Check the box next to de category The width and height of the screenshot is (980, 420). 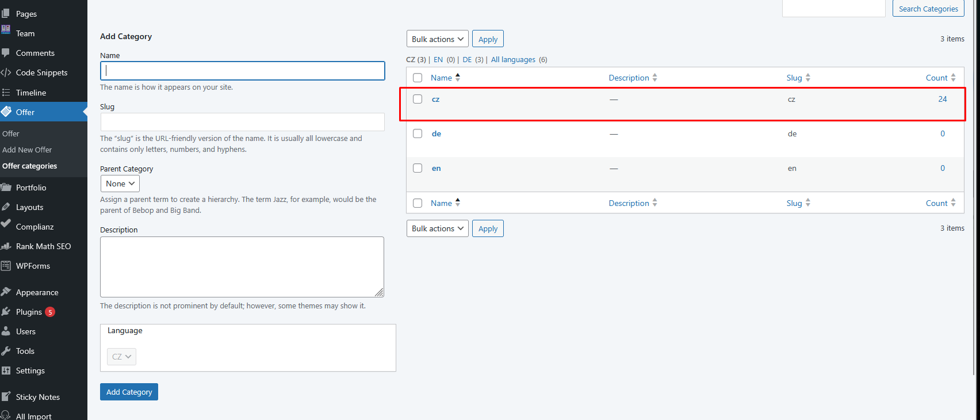coord(418,133)
